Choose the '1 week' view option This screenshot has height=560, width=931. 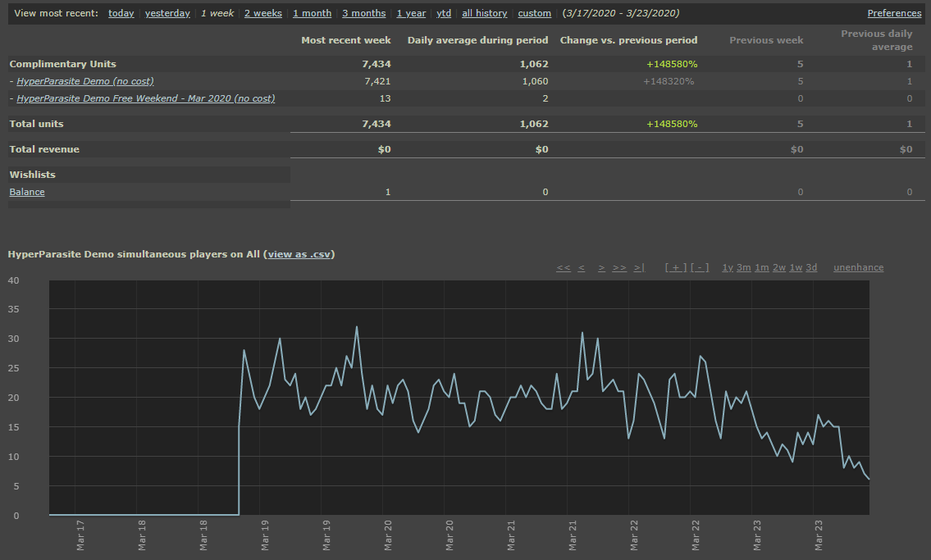tap(217, 13)
